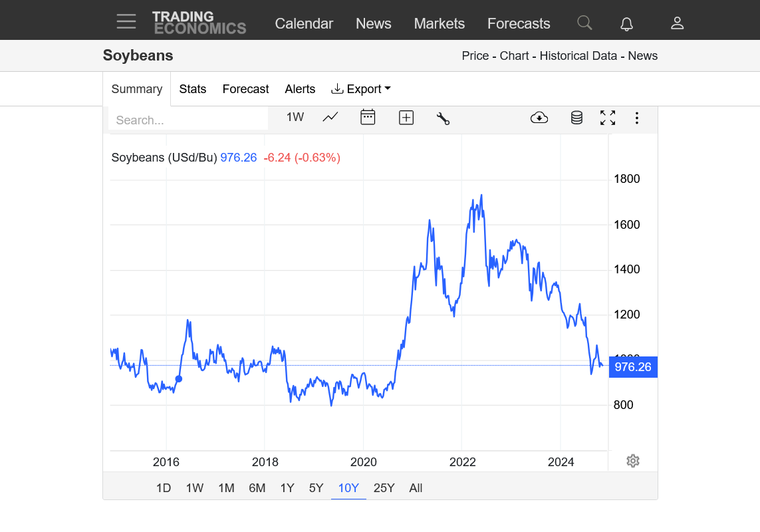Viewport: 760px width, 532px height.
Task: Click the Markets link in header
Action: click(439, 24)
